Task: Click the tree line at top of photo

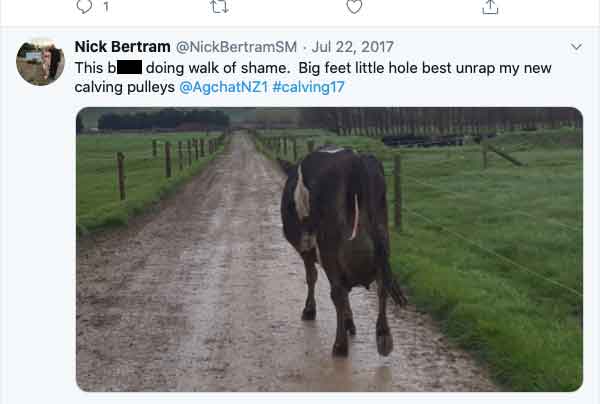Action: click(x=329, y=119)
